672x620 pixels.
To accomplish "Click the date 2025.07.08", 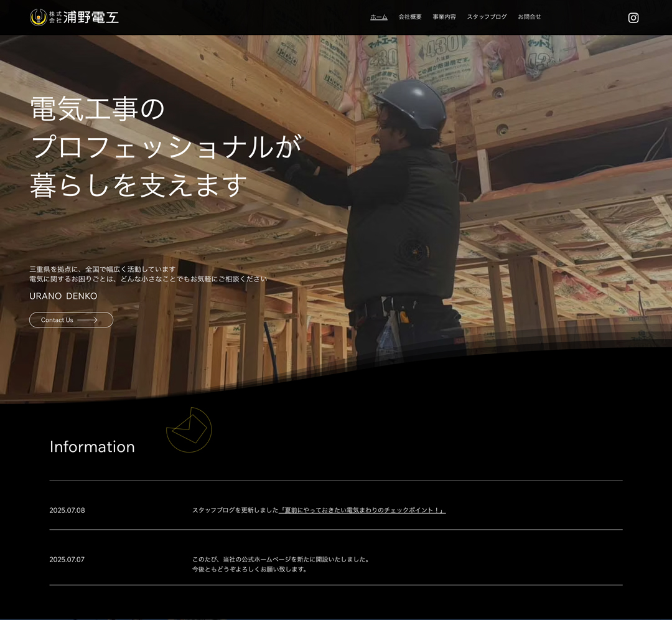I will click(67, 510).
